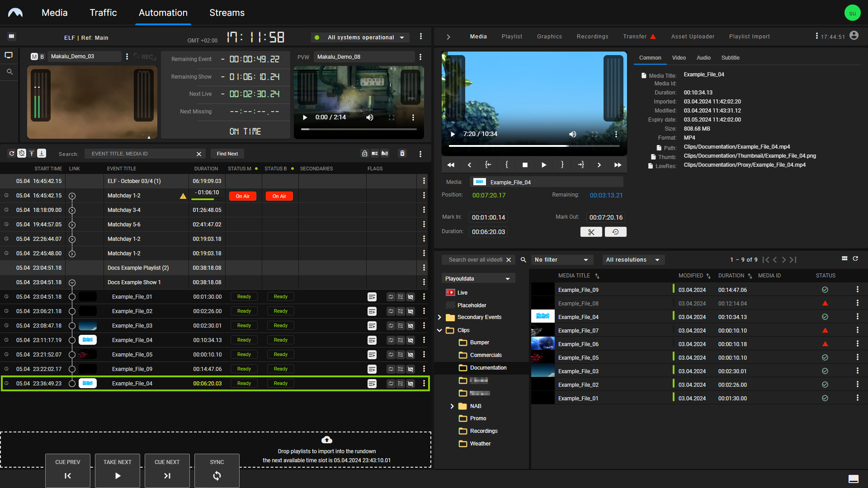Click the Example_File_04 player seek bar
868x488 pixels.
(534, 146)
